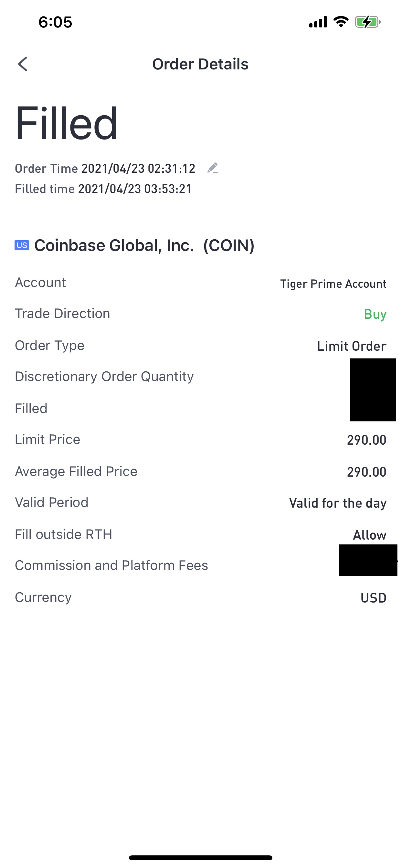Image resolution: width=401 pixels, height=868 pixels.
Task: Tap the home indicator bar
Action: [200, 858]
